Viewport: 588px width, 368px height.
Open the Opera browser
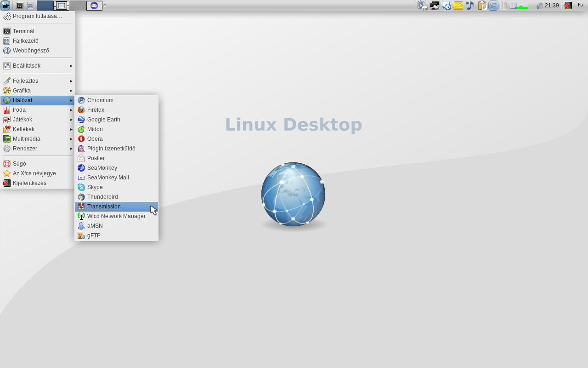point(116,139)
